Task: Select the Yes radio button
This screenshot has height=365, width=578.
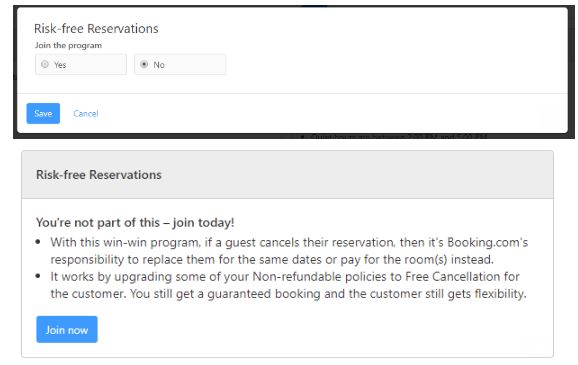Action: 45,64
